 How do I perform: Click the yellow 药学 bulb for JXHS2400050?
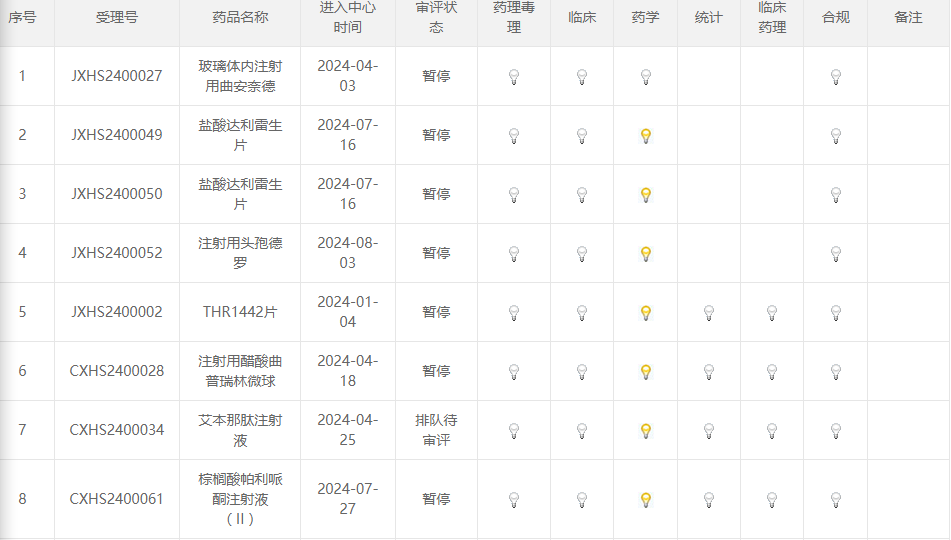646,194
